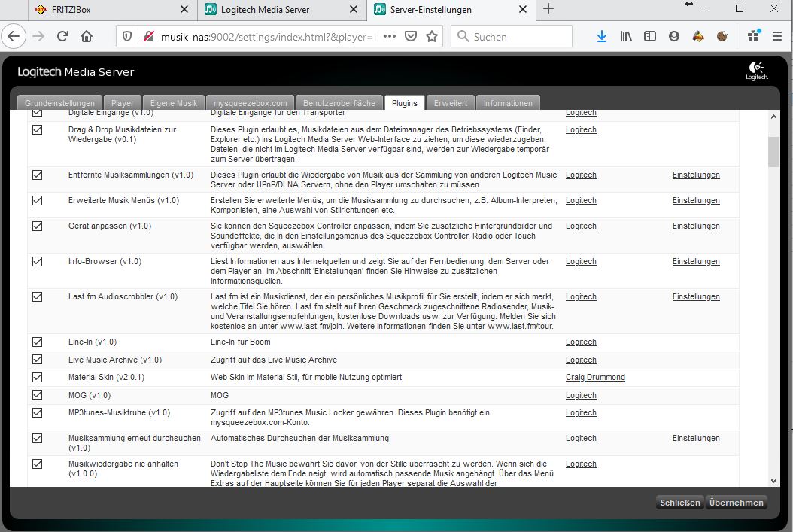This screenshot has height=532, width=793.
Task: Open Logitech link in MOG row
Action: point(581,395)
